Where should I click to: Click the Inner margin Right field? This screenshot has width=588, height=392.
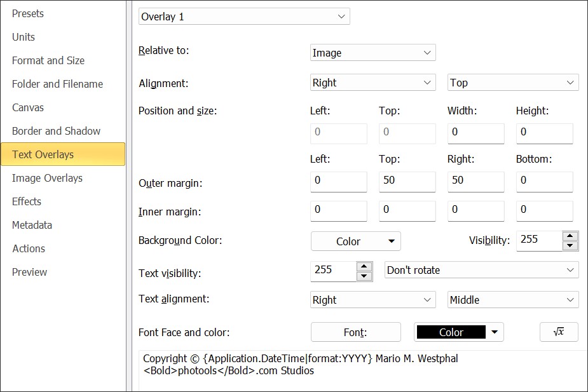pyautogui.click(x=476, y=211)
